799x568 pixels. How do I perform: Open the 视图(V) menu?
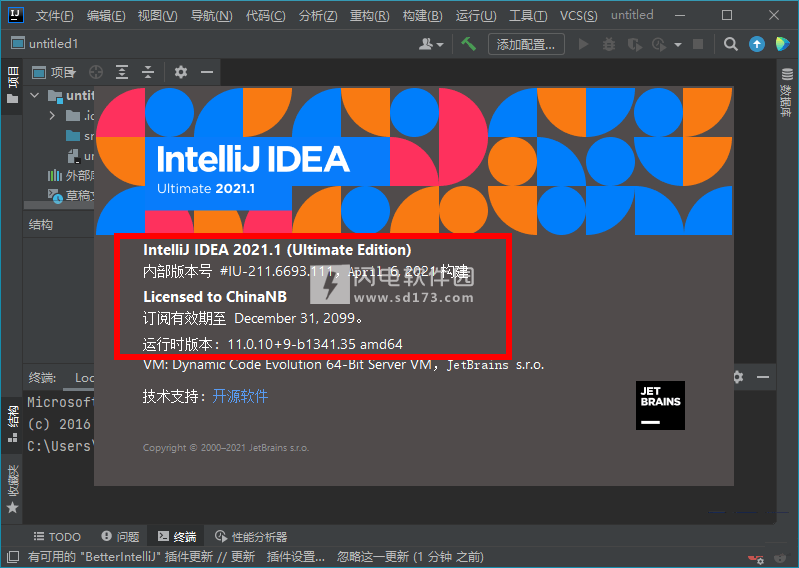(157, 16)
